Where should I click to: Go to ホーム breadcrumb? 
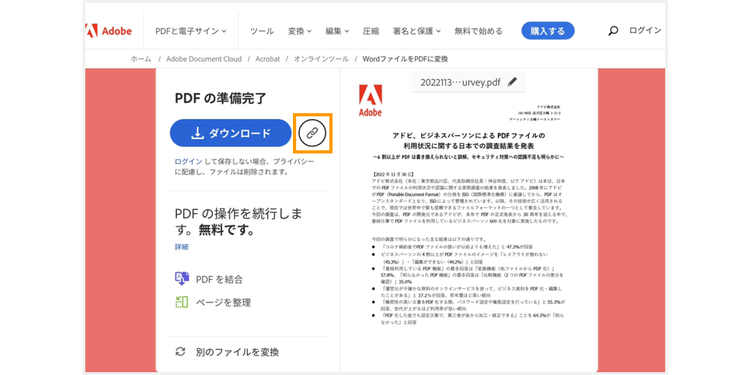pyautogui.click(x=141, y=59)
